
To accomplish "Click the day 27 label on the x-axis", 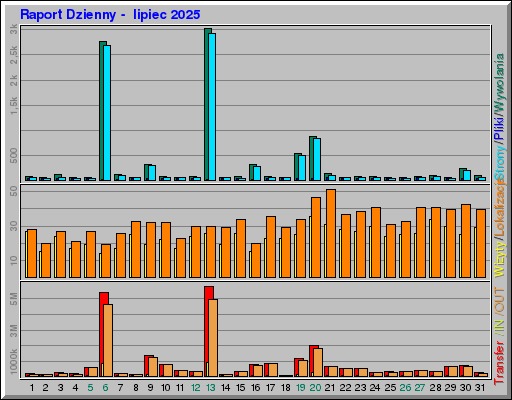I will coord(420,388).
